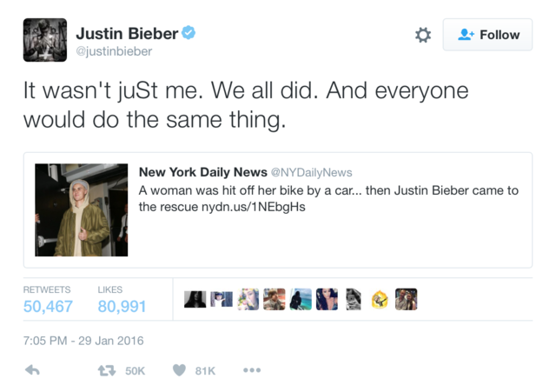Viewport: 556px width, 392px height.
Task: Click the first liker avatar in the row
Action: click(x=195, y=300)
